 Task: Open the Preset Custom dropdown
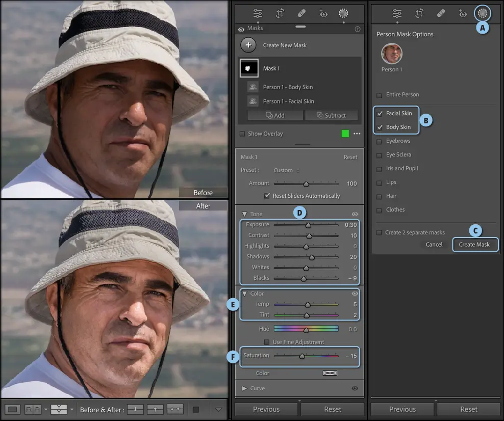[x=286, y=170]
